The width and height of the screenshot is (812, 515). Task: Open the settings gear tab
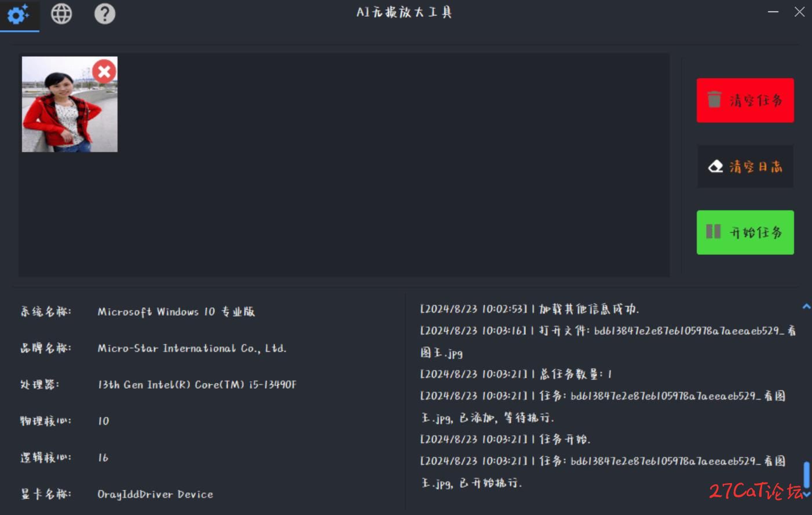pyautogui.click(x=19, y=14)
